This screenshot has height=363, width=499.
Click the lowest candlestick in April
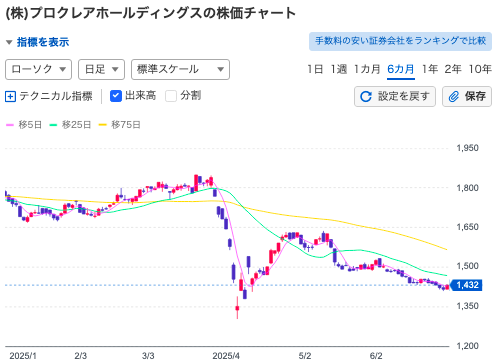[237, 308]
